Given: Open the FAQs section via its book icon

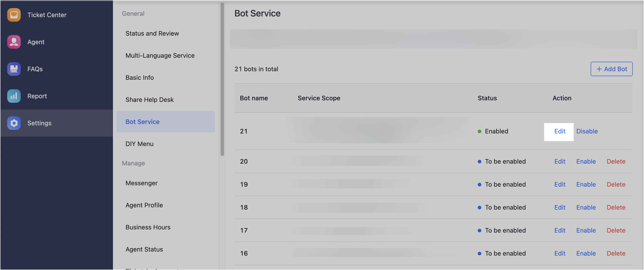Looking at the screenshot, I should [x=14, y=69].
